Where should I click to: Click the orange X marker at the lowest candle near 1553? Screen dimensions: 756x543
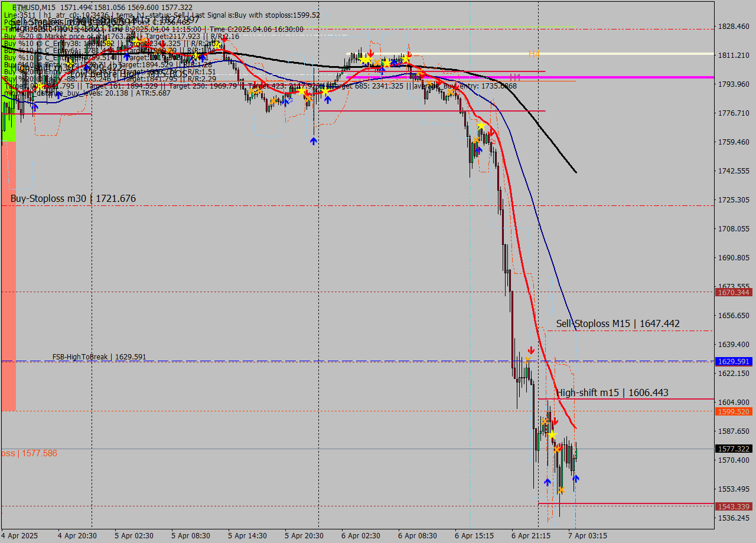[561, 490]
